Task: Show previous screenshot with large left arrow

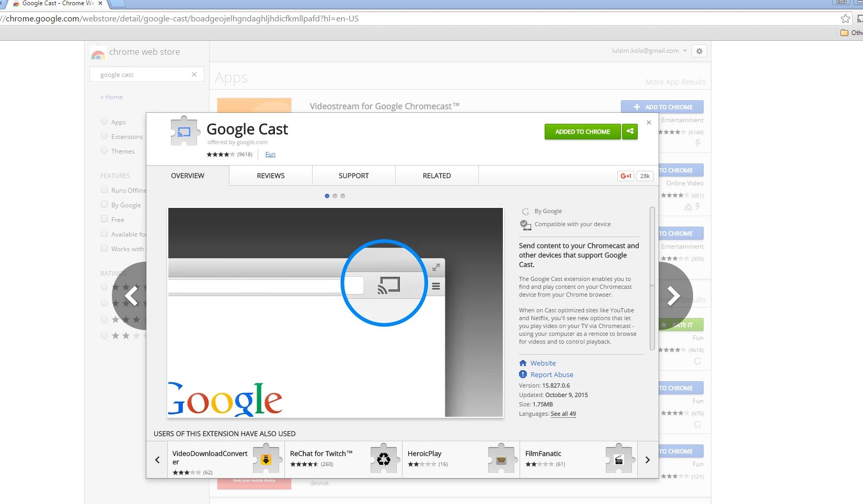Action: click(130, 296)
